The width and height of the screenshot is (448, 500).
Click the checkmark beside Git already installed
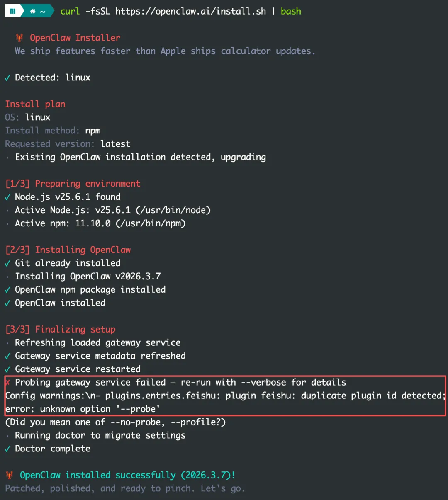point(7,263)
